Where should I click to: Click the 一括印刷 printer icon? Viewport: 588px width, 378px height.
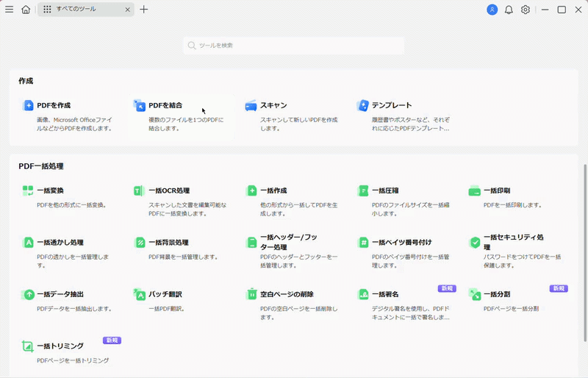474,190
